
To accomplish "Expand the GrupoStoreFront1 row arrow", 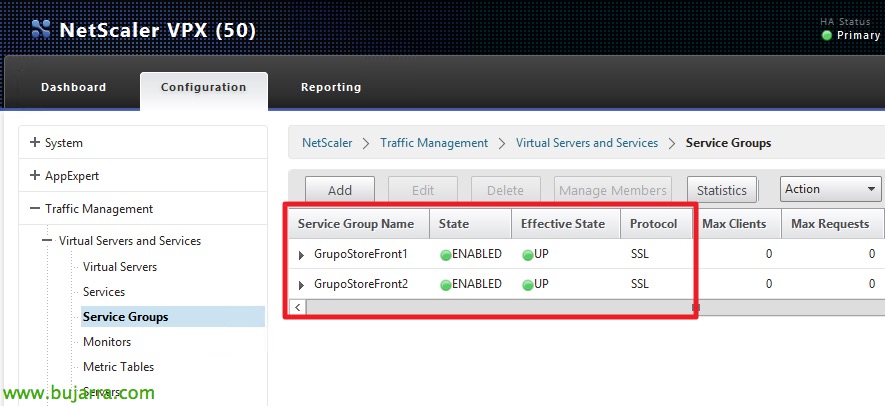I will [x=301, y=255].
